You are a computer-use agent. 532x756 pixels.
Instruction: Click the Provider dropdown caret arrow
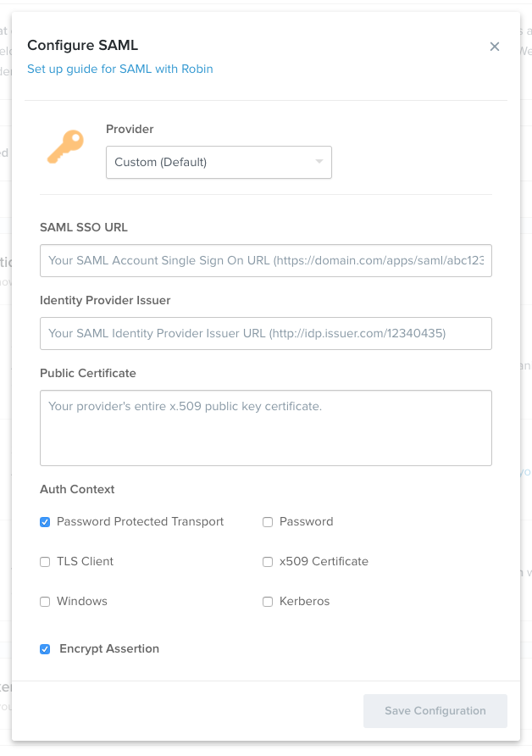[x=319, y=162]
